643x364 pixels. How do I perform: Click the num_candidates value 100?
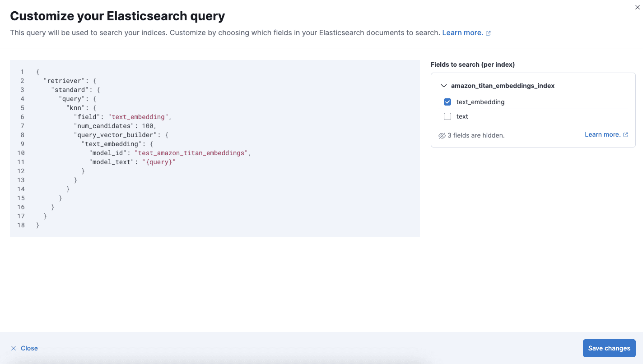pos(147,126)
